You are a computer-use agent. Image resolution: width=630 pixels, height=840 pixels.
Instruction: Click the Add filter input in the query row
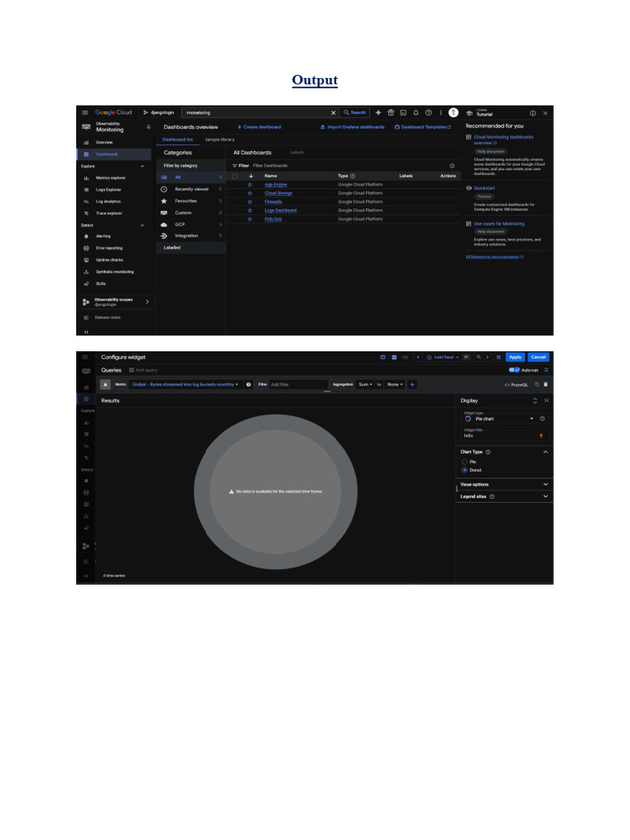(299, 384)
